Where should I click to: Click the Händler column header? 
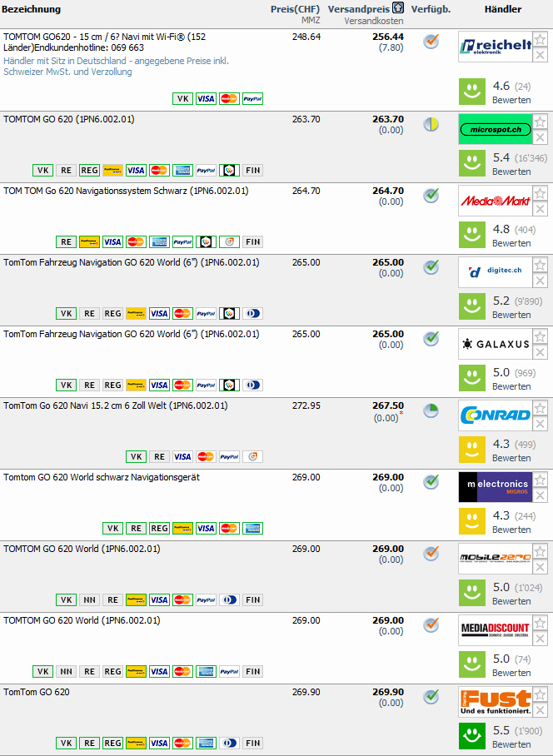tap(502, 9)
